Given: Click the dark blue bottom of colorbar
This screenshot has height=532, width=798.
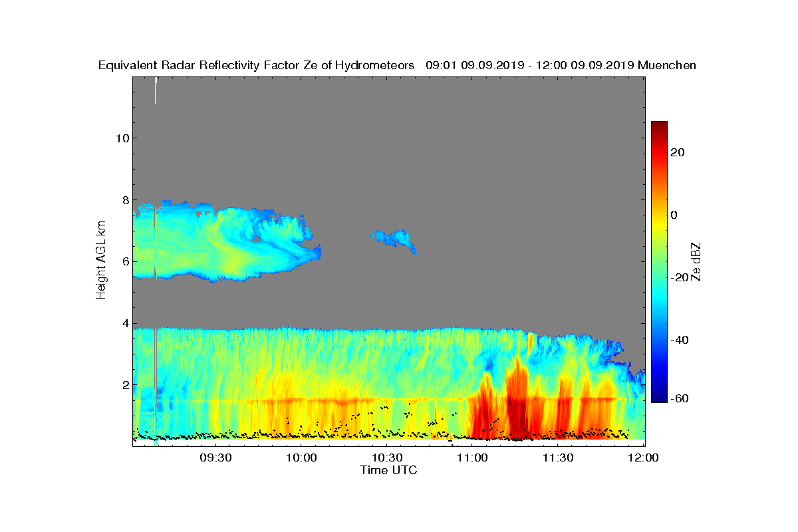Looking at the screenshot, I should coord(659,398).
